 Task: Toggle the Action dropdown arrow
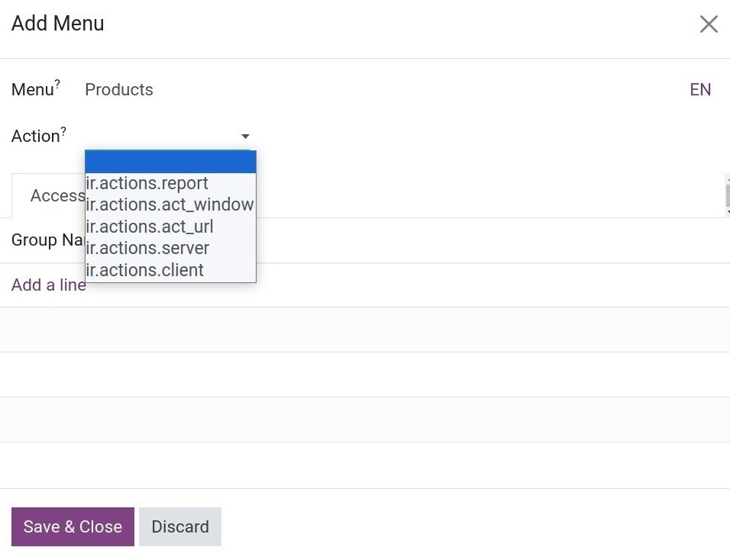coord(245,137)
